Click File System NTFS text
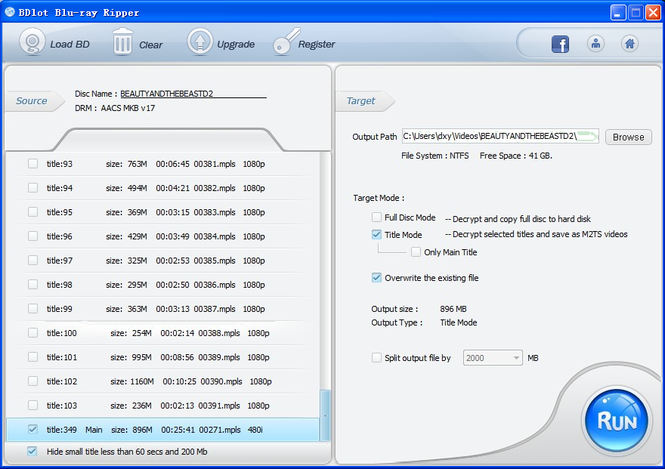 coord(435,156)
